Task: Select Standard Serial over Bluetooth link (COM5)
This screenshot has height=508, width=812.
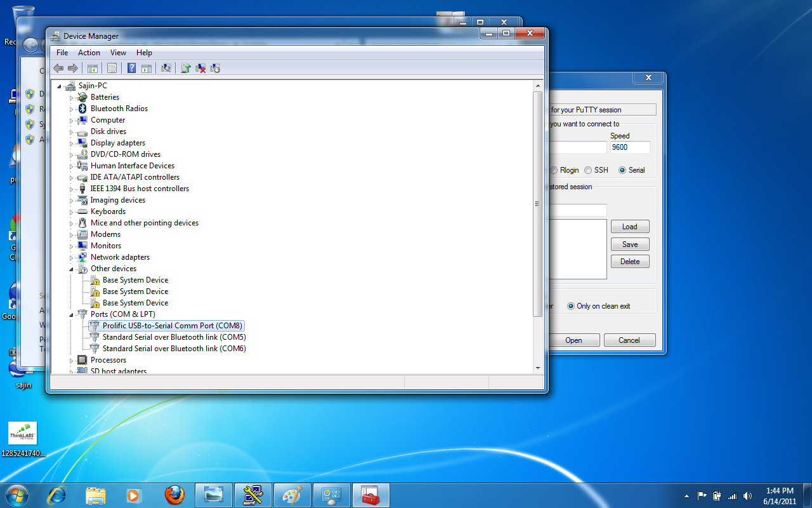Action: [x=174, y=337]
